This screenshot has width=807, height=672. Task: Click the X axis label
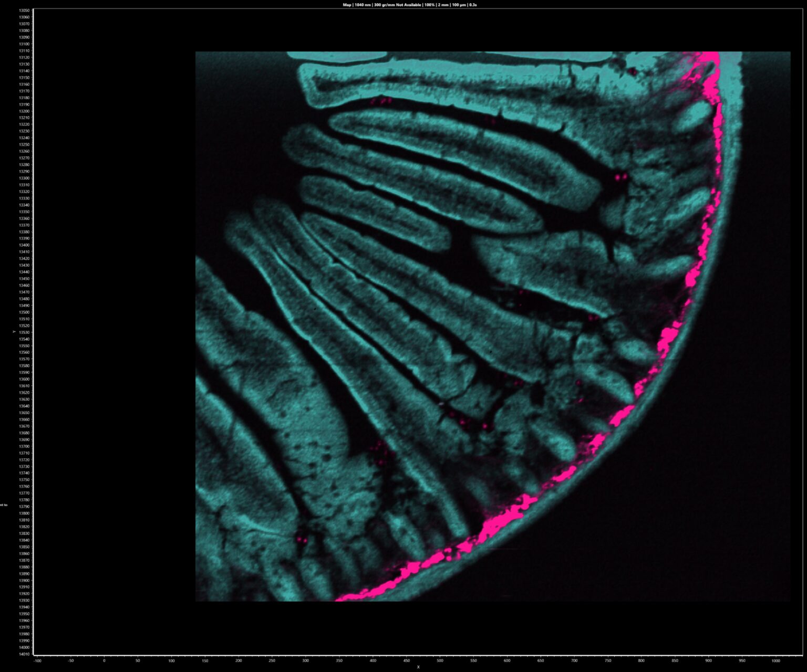tap(418, 667)
